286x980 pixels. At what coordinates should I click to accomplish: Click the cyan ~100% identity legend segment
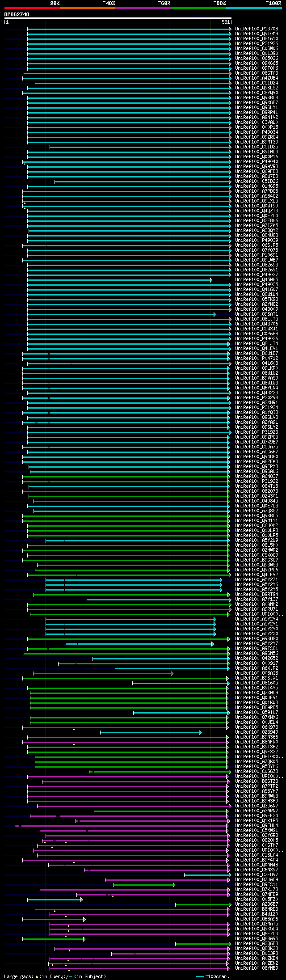pos(254,8)
